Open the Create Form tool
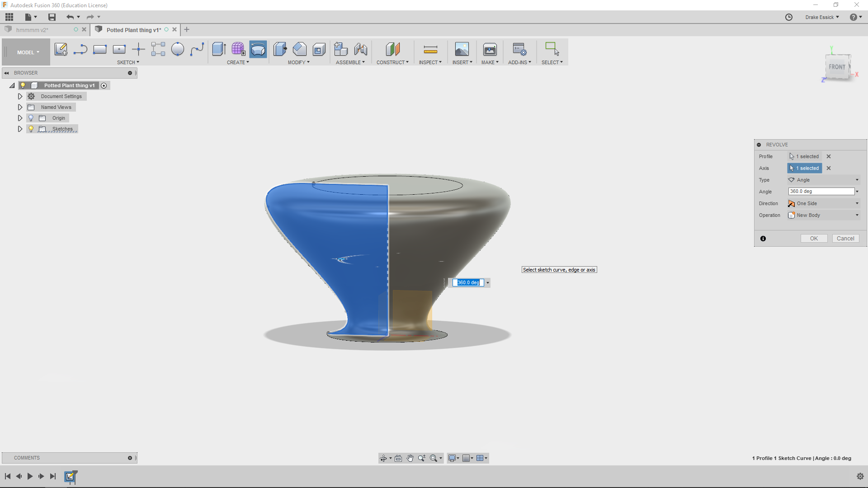This screenshot has width=868, height=488. [239, 49]
